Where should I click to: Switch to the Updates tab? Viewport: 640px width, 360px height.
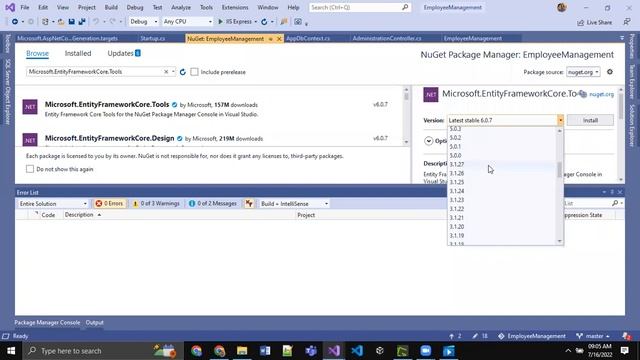(x=124, y=53)
